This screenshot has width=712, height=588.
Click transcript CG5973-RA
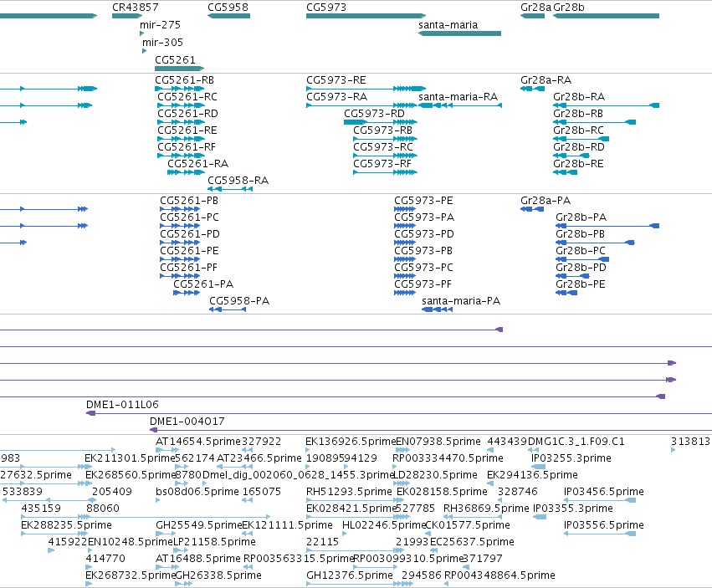(x=362, y=105)
